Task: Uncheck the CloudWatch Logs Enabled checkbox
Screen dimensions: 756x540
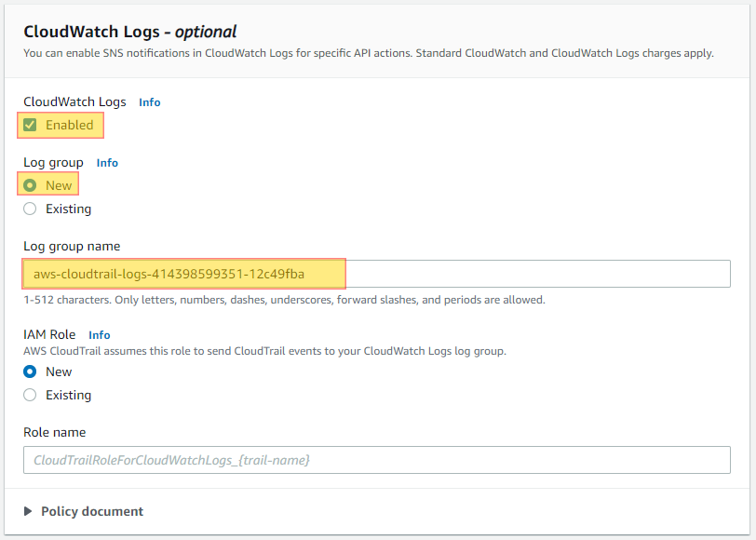Action: point(30,126)
